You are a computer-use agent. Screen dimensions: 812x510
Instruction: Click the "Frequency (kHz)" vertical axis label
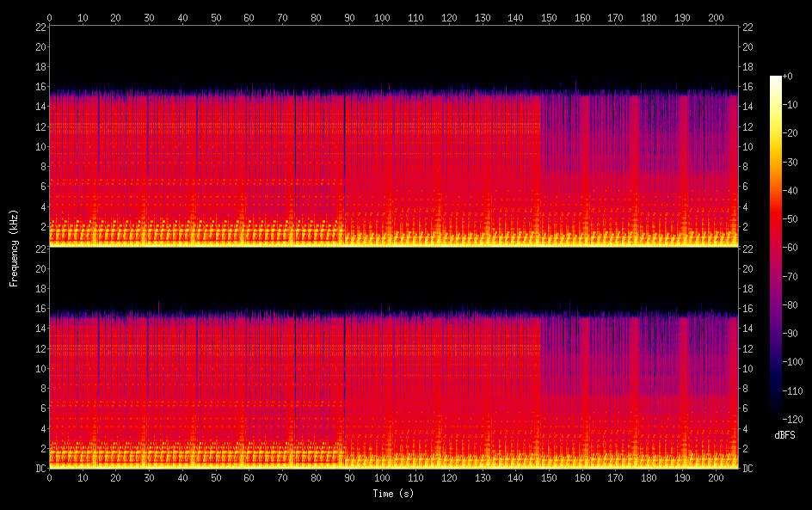pyautogui.click(x=14, y=248)
